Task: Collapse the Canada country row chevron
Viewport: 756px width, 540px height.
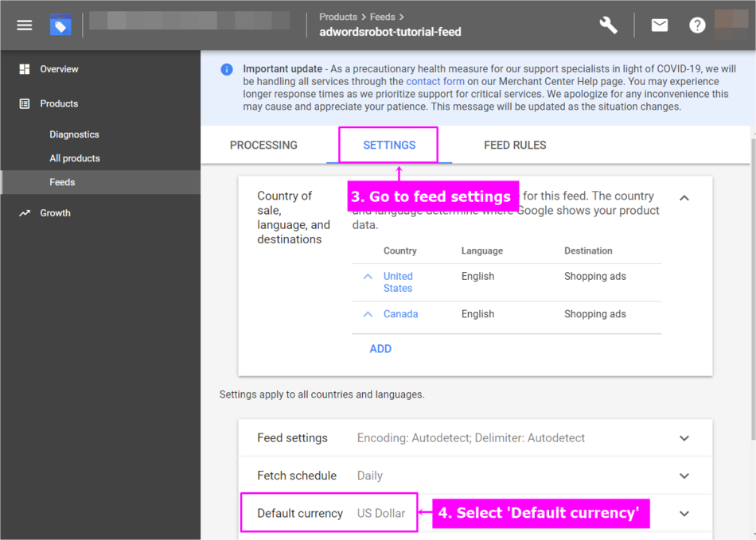Action: (x=368, y=314)
